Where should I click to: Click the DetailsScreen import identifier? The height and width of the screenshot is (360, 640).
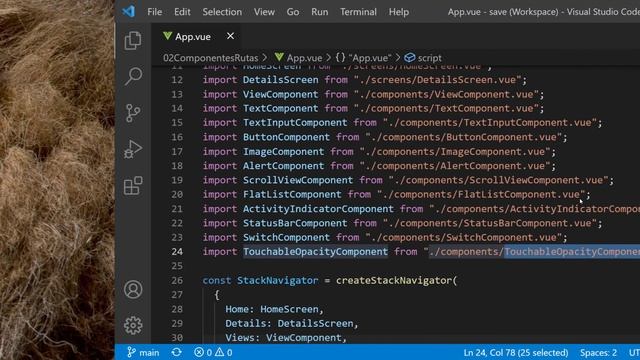click(x=280, y=80)
